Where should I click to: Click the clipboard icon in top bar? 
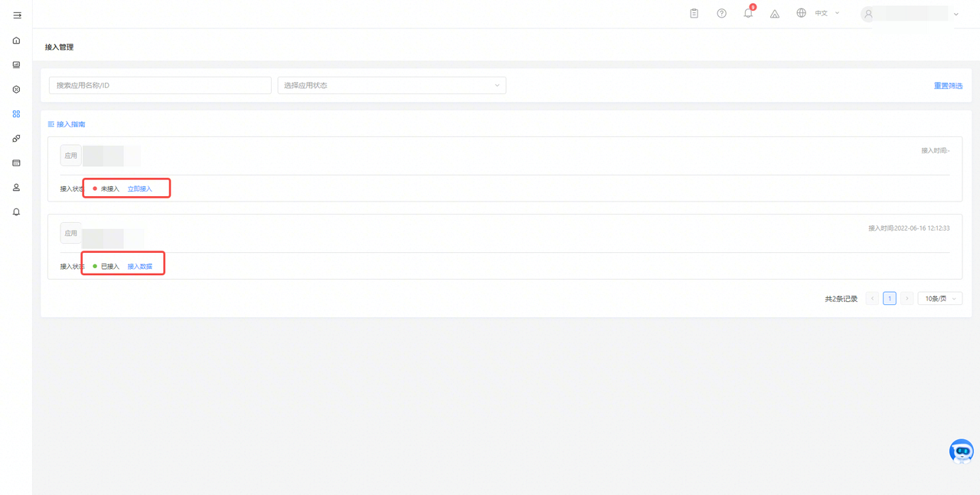pyautogui.click(x=694, y=14)
